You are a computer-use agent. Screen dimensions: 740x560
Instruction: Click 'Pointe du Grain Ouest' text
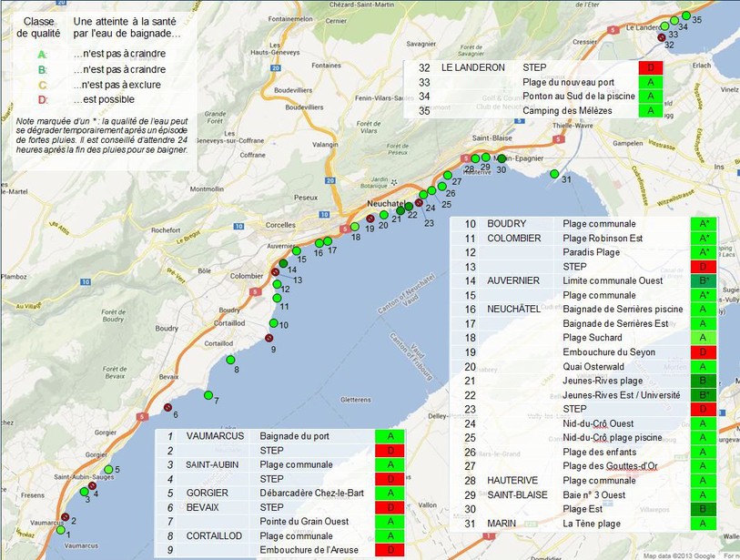click(x=304, y=521)
